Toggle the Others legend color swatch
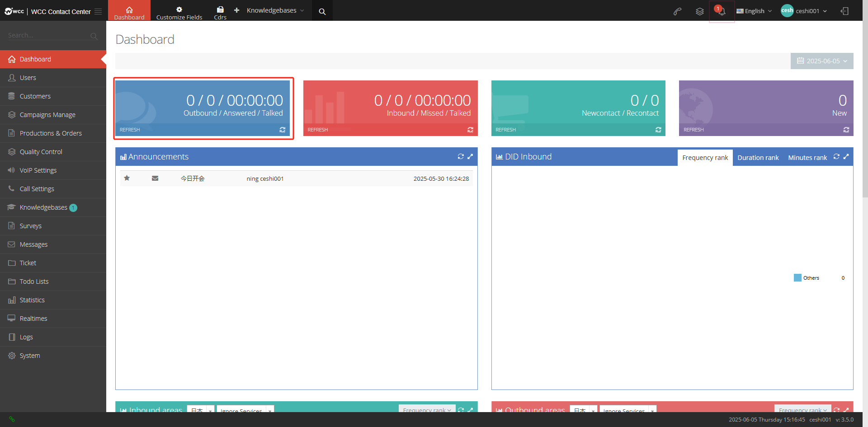The height and width of the screenshot is (427, 868). tap(797, 277)
